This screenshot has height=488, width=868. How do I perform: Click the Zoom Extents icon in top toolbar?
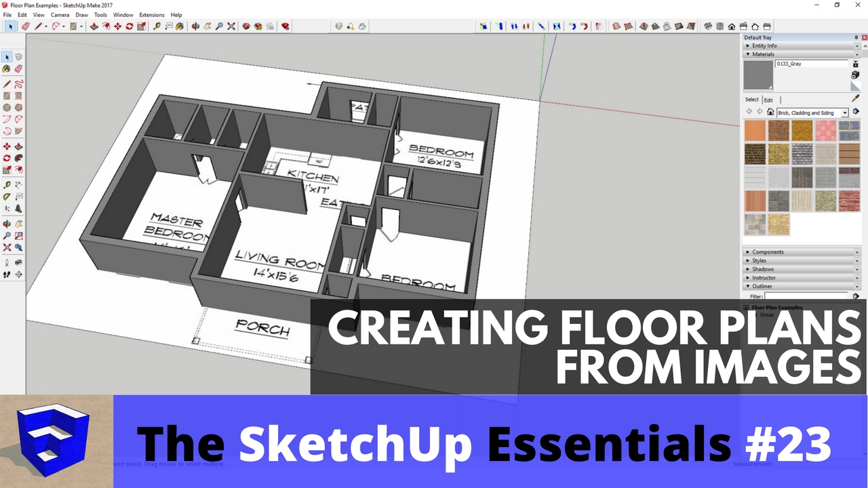(231, 26)
